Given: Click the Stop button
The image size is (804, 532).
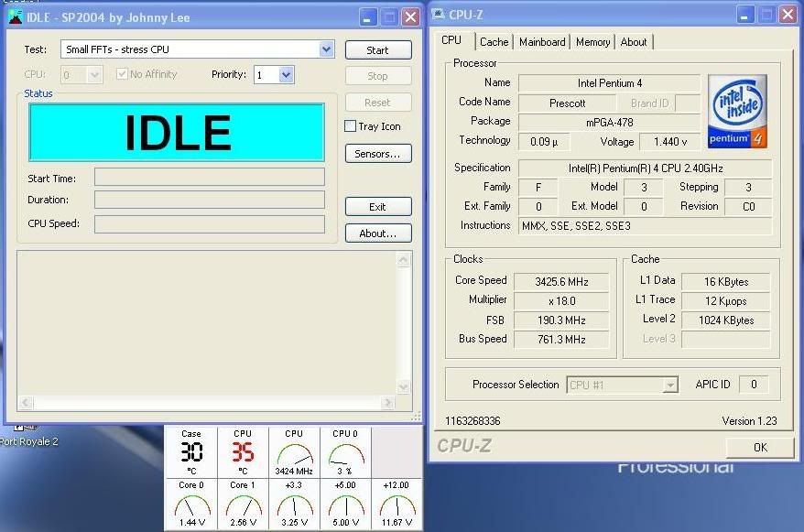Looking at the screenshot, I should point(378,76).
